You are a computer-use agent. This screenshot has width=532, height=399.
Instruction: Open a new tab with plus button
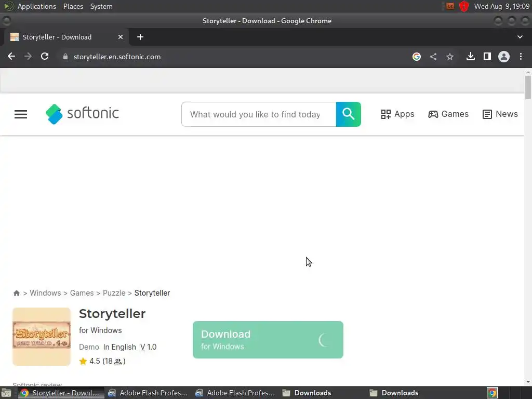[x=140, y=37]
